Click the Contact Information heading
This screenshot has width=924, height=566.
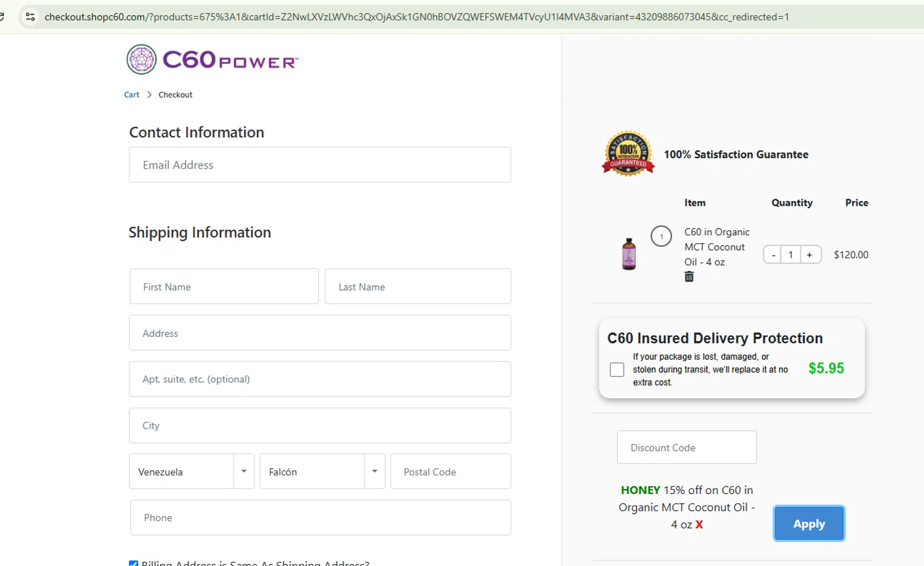point(197,132)
